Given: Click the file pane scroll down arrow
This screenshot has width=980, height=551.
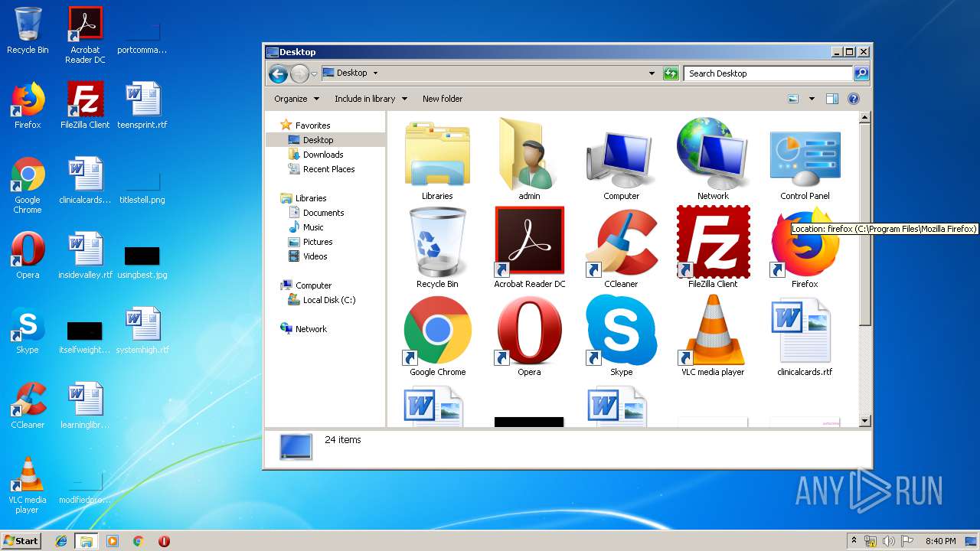Looking at the screenshot, I should tap(865, 421).
